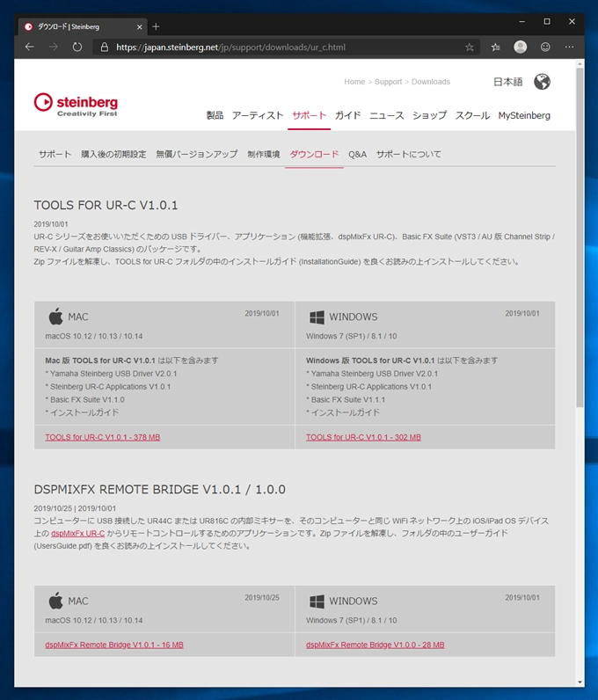This screenshot has width=598, height=700.
Task: Download Mac dspMixFx Remote Bridge V1.0.1 16 MB
Action: click(x=113, y=645)
